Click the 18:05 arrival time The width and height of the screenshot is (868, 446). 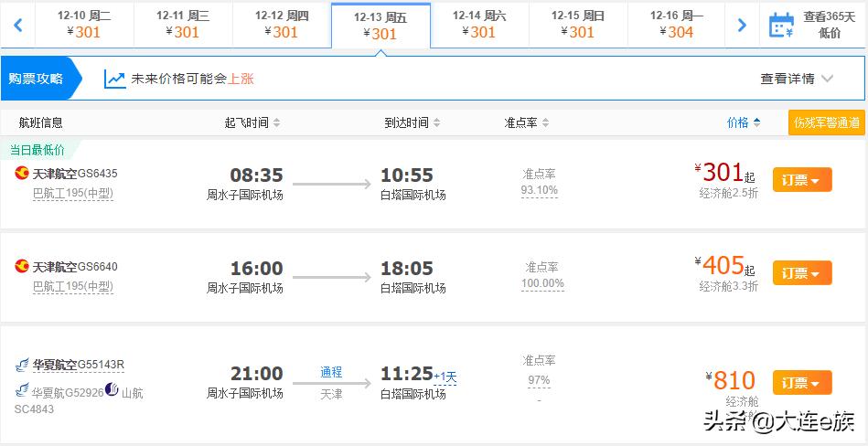coord(407,269)
